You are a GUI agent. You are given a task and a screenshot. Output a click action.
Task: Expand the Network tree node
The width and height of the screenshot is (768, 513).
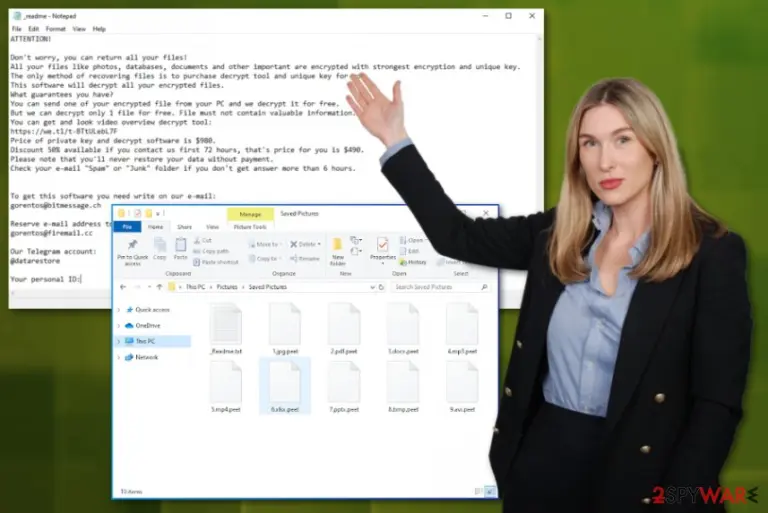pyautogui.click(x=119, y=357)
